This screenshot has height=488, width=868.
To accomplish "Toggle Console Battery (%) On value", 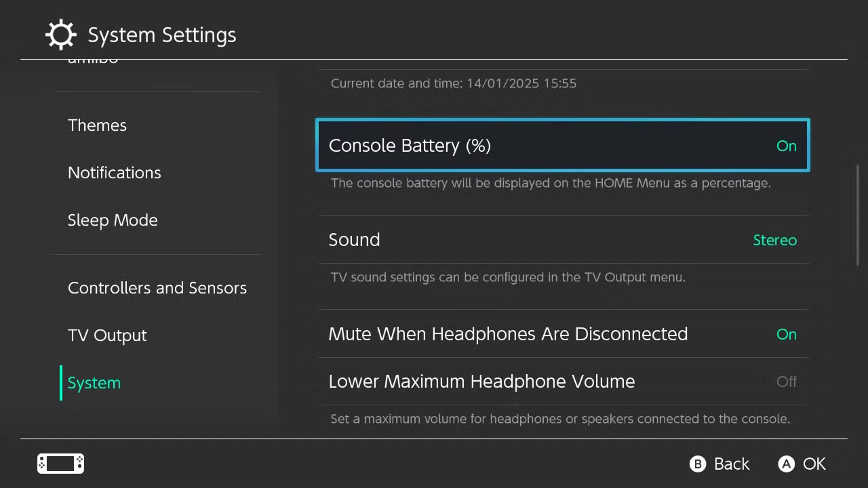I will [x=786, y=146].
